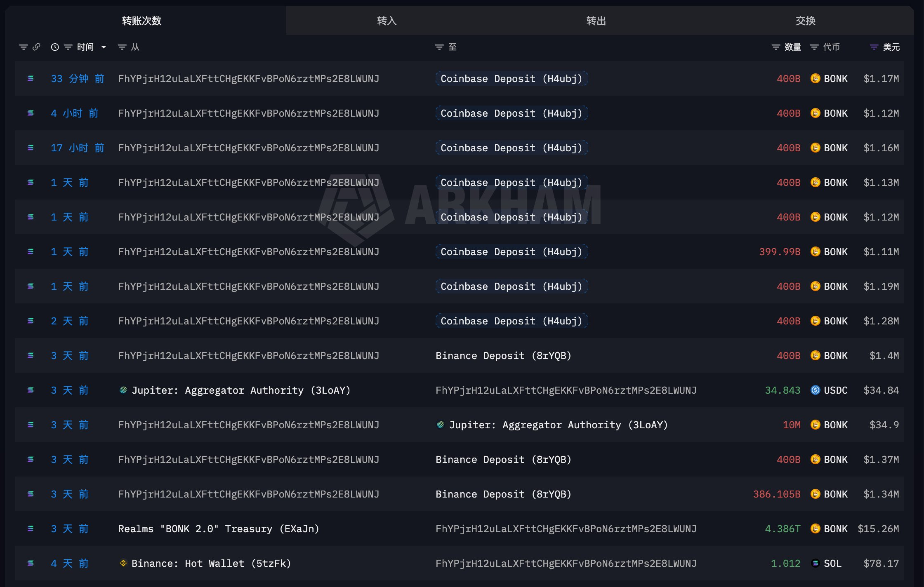
Task: Click the Solana chain icon in the $1.4M row
Action: [x=31, y=355]
